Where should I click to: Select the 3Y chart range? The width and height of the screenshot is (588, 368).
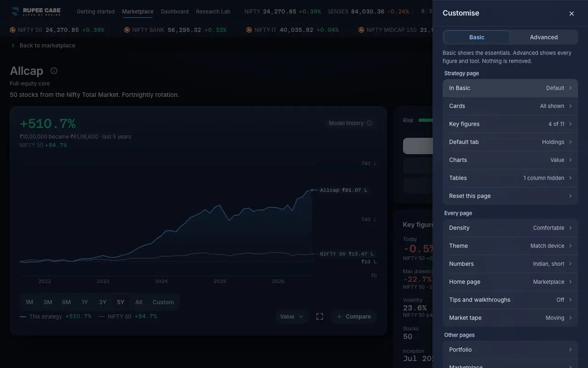103,302
